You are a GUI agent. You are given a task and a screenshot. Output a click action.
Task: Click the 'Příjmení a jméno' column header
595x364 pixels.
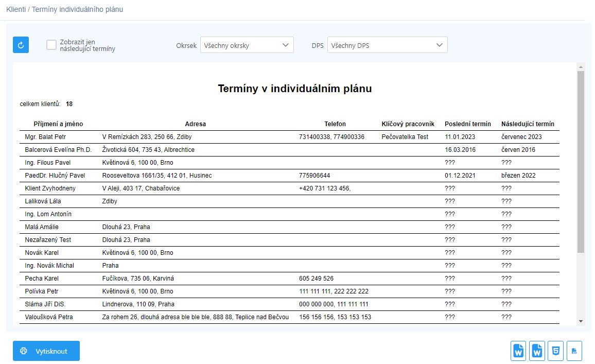click(58, 124)
